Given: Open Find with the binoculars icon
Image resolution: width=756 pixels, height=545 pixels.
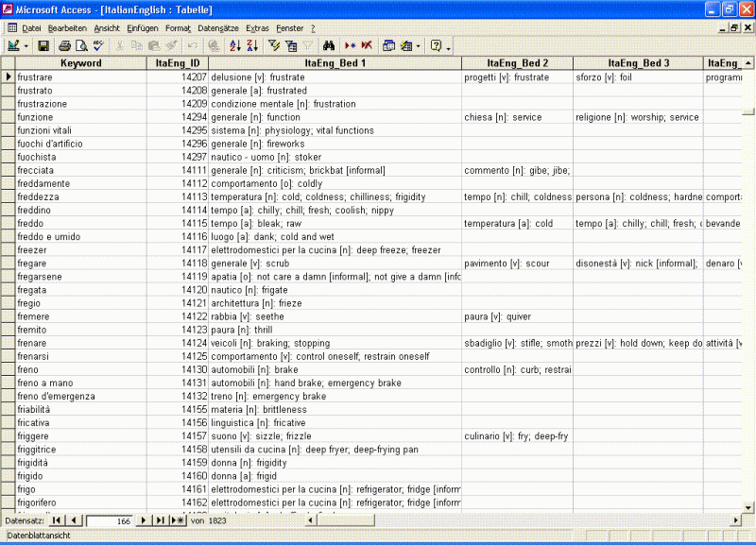Looking at the screenshot, I should (329, 45).
